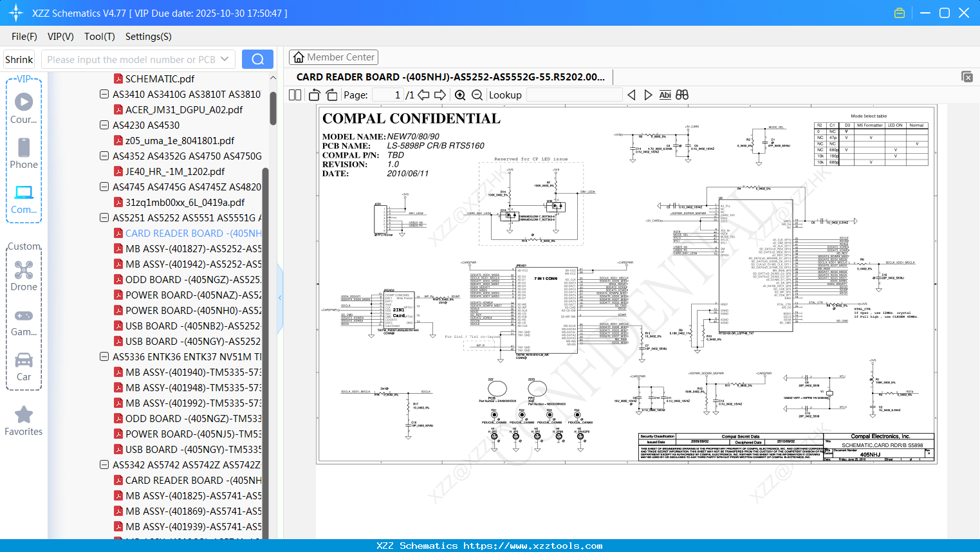This screenshot has height=552, width=980.
Task: Click the Lookup text field
Action: (574, 95)
